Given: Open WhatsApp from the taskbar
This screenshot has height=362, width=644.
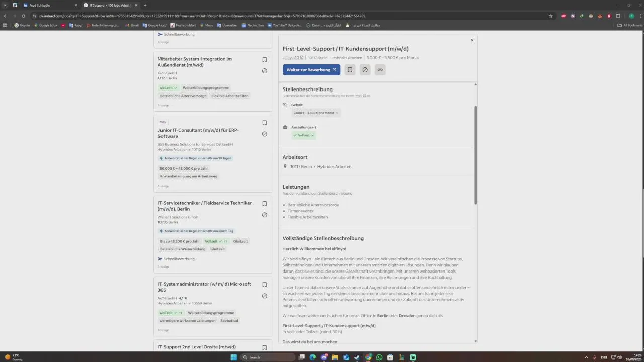Looking at the screenshot, I should point(379,357).
